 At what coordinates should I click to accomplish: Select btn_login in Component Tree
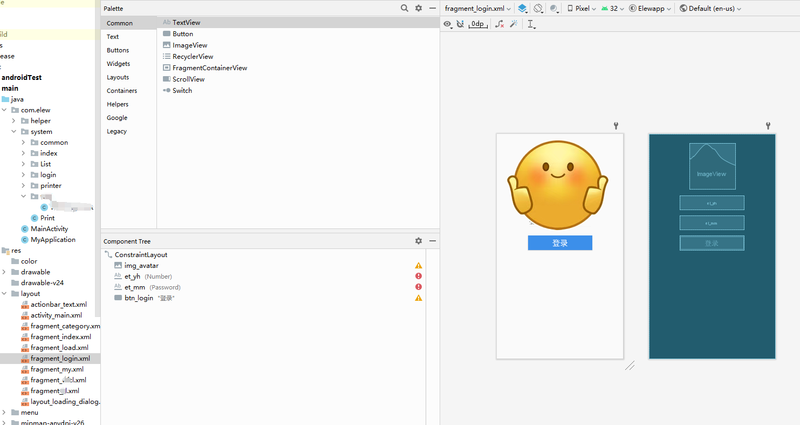click(x=139, y=298)
